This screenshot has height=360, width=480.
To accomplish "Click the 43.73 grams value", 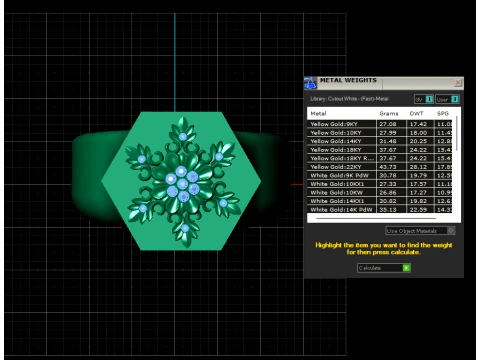I will (388, 167).
